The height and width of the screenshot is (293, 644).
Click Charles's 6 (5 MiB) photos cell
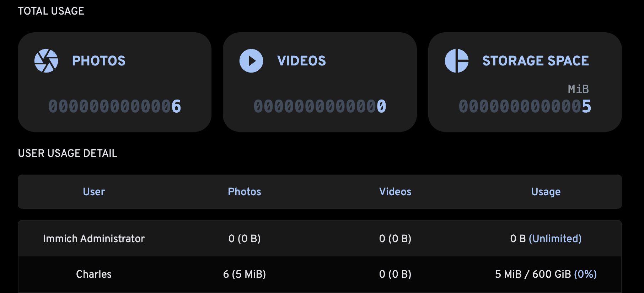click(x=245, y=274)
